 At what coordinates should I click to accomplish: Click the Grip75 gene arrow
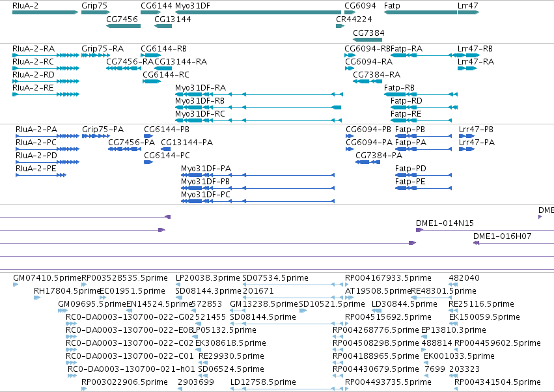click(x=96, y=12)
